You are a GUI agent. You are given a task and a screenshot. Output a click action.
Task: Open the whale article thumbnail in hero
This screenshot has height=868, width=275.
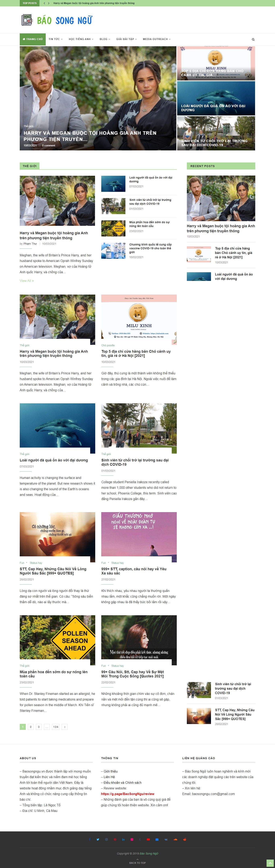pyautogui.click(x=216, y=98)
